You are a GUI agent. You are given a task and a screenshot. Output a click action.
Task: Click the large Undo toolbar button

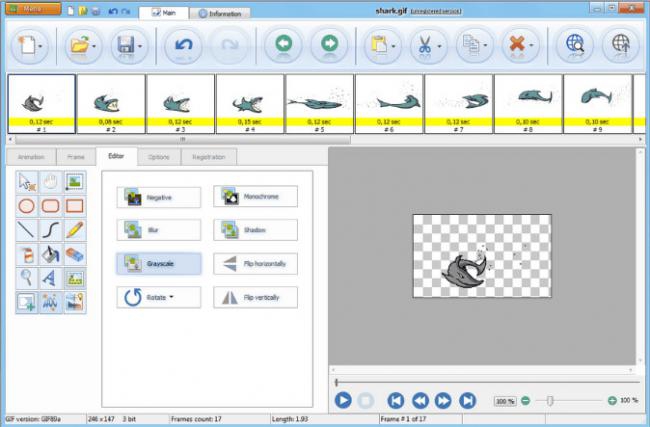(183, 45)
